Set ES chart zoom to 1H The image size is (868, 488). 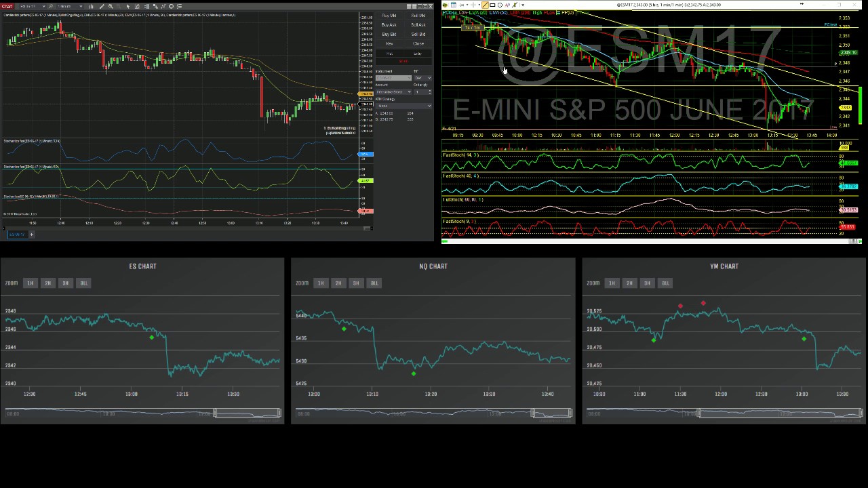pos(30,283)
